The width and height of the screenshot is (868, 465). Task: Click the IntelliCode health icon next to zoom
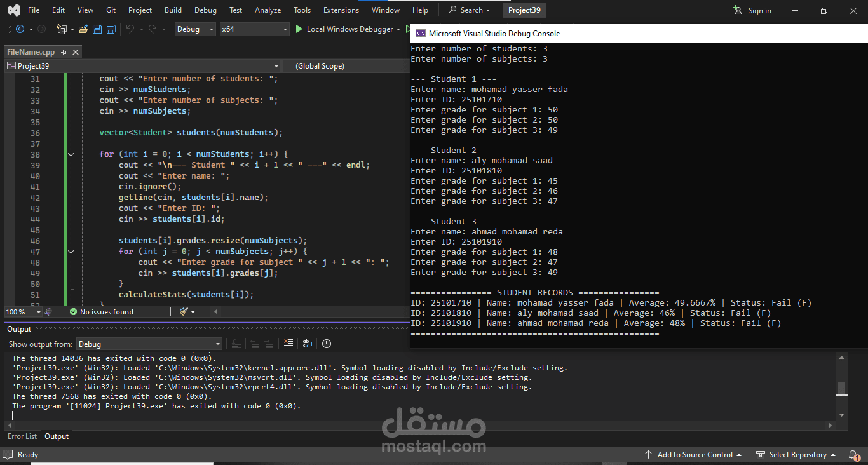click(48, 312)
